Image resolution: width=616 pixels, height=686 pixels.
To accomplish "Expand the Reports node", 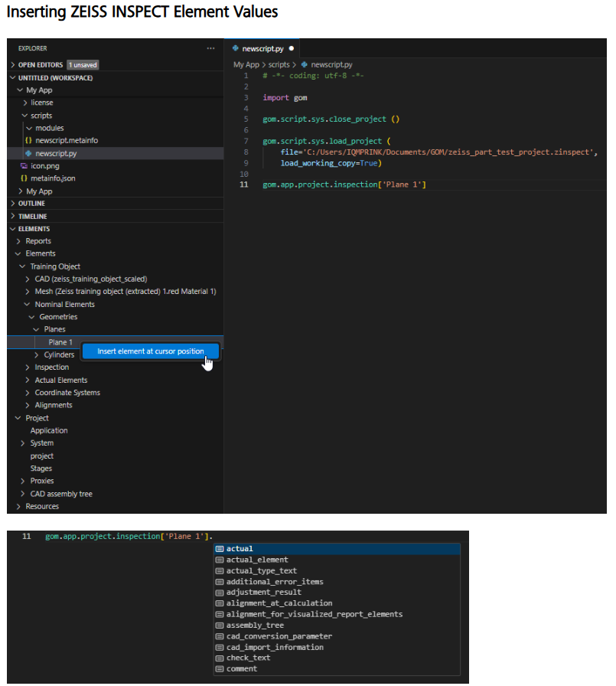I will 18,241.
